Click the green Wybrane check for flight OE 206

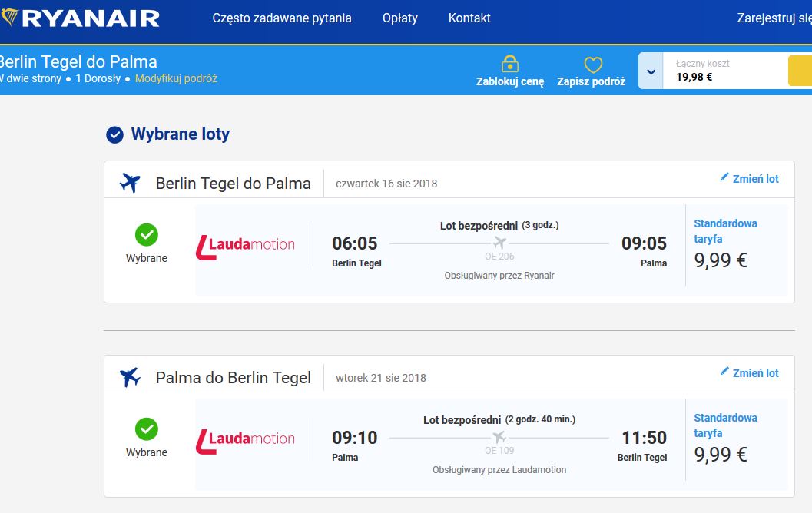point(147,234)
